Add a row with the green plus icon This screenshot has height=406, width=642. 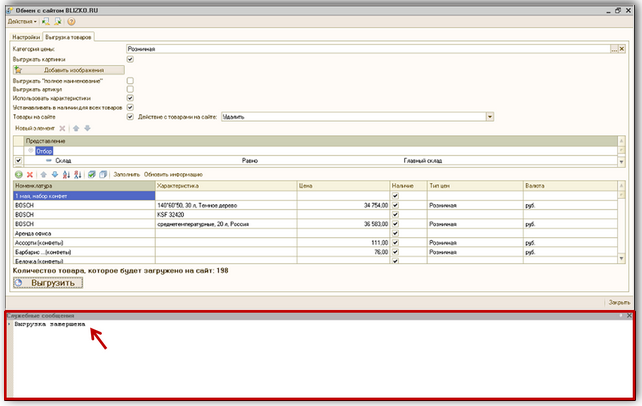[x=19, y=175]
